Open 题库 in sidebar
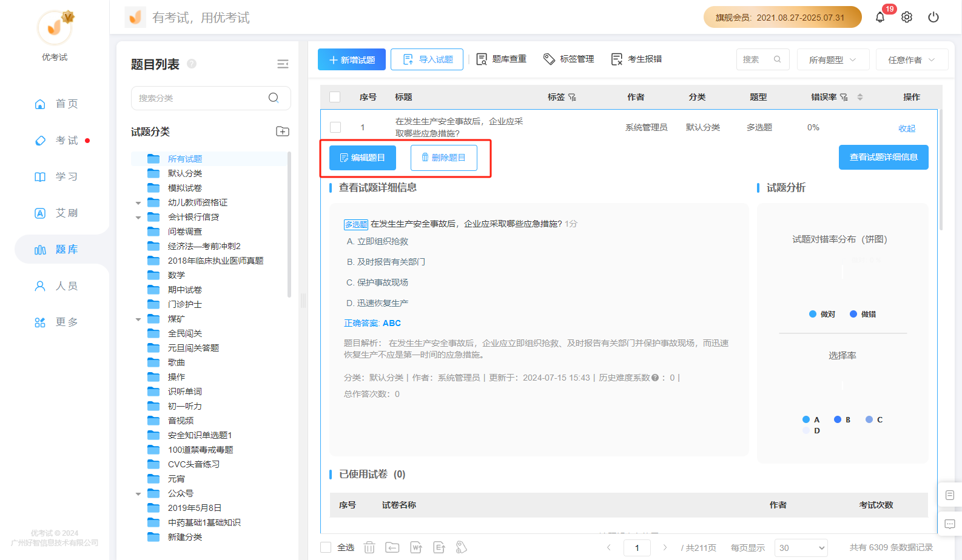 coord(56,249)
